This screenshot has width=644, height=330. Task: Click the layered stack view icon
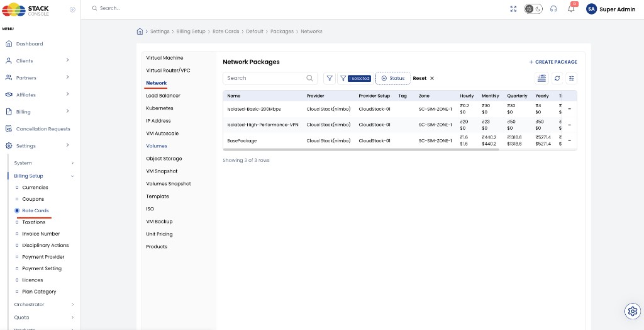pos(541,78)
